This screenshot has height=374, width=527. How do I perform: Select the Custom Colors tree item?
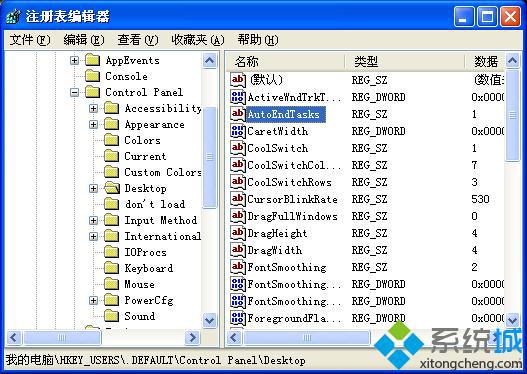(163, 172)
